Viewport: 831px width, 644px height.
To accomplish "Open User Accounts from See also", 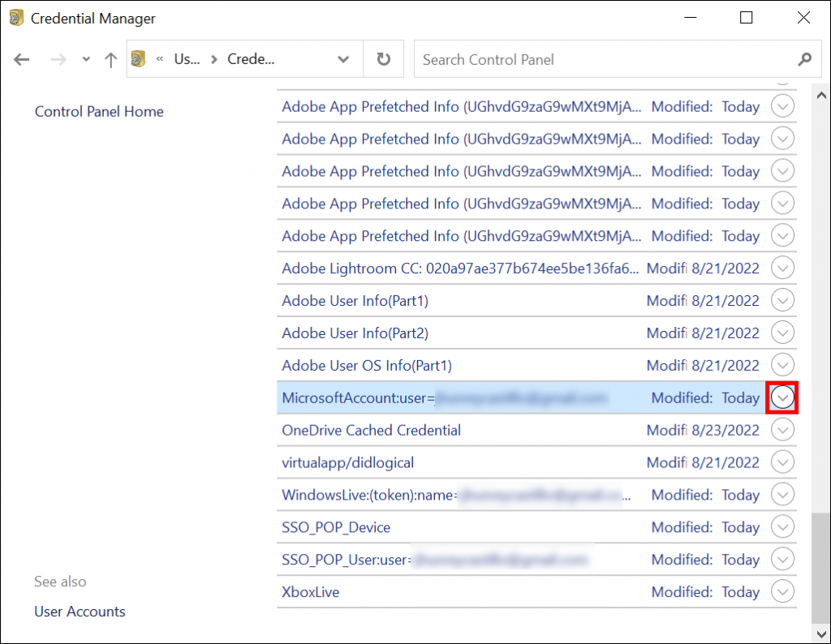I will 80,612.
